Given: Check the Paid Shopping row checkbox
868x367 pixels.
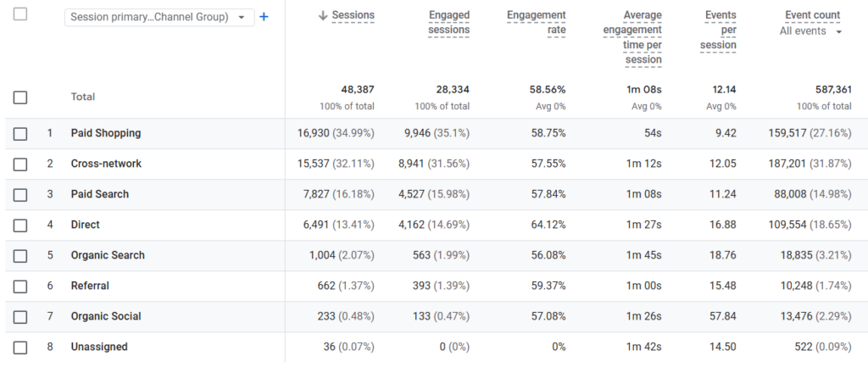Looking at the screenshot, I should 20,133.
